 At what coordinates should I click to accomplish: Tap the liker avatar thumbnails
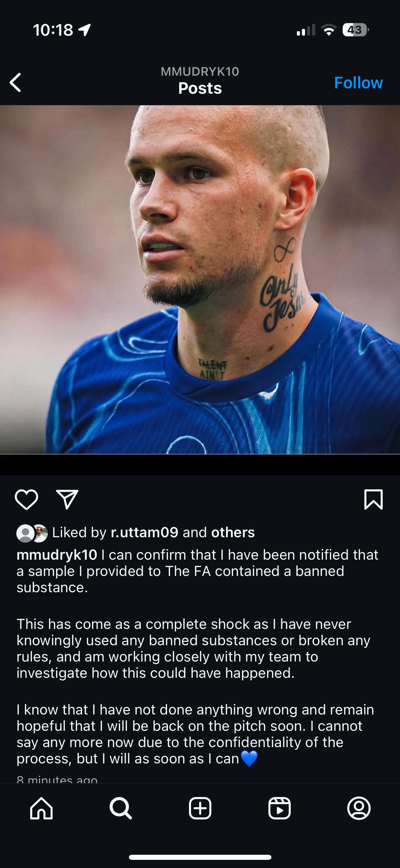pos(32,533)
